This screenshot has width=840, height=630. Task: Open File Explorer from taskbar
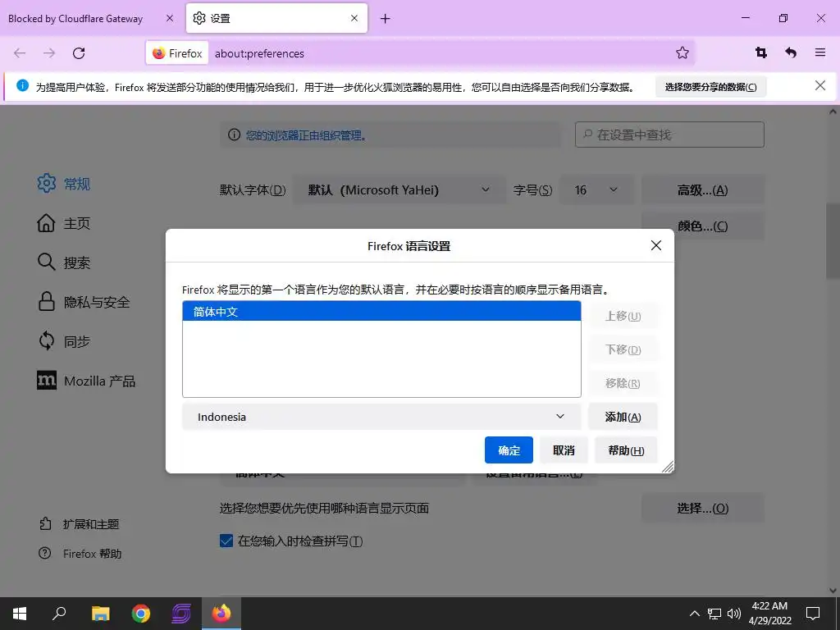100,614
